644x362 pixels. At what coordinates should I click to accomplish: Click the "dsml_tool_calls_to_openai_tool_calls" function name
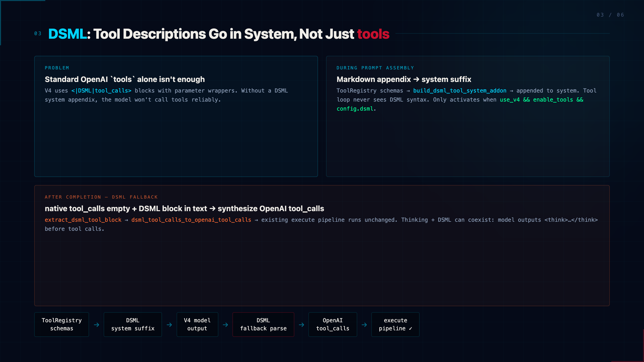click(191, 220)
